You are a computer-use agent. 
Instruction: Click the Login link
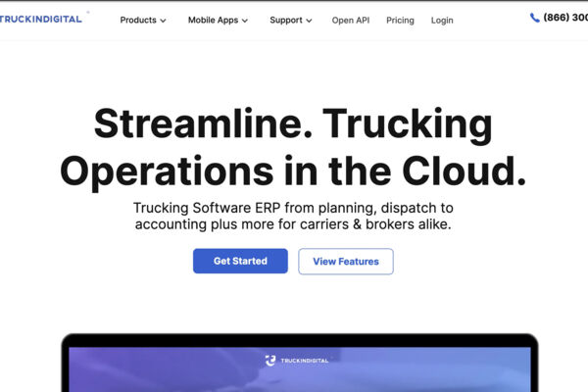442,21
